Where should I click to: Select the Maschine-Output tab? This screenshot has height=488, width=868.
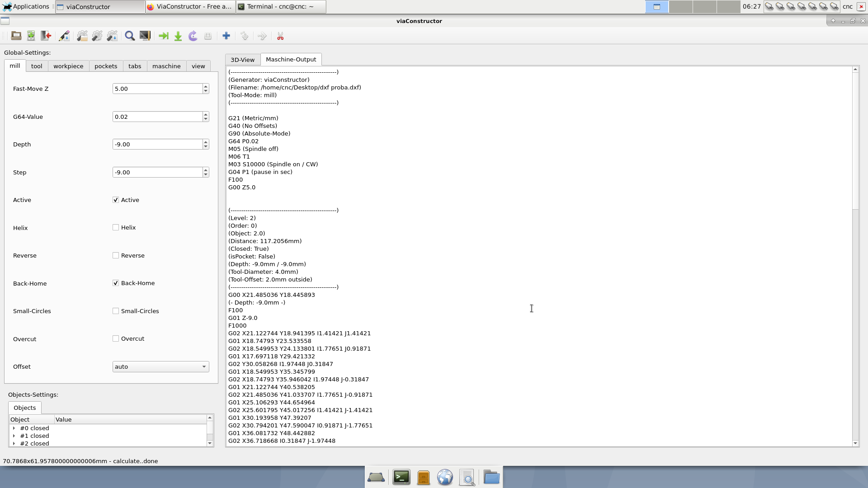[291, 59]
